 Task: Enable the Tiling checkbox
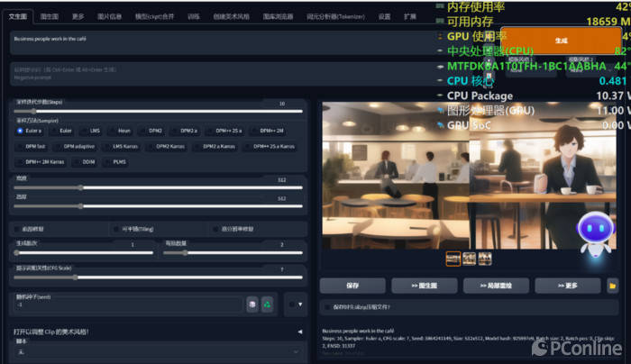(115, 228)
